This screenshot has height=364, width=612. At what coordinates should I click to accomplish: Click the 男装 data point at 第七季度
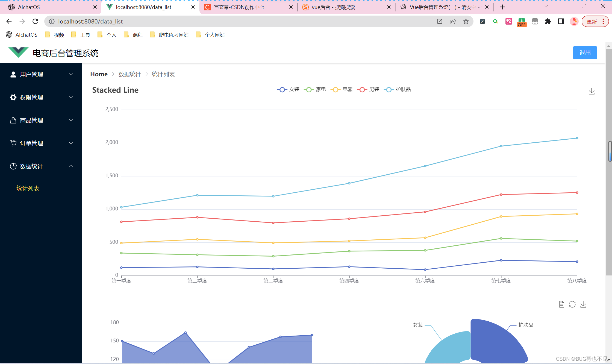coord(501,195)
